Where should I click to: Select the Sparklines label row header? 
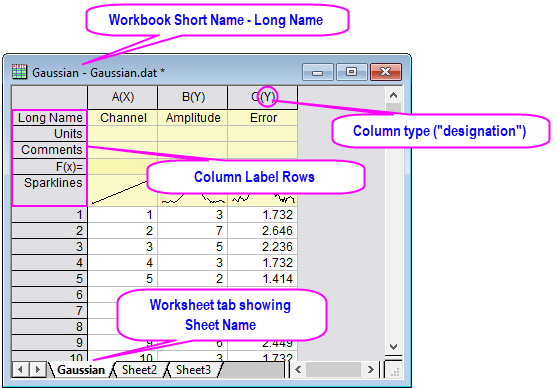[49, 190]
